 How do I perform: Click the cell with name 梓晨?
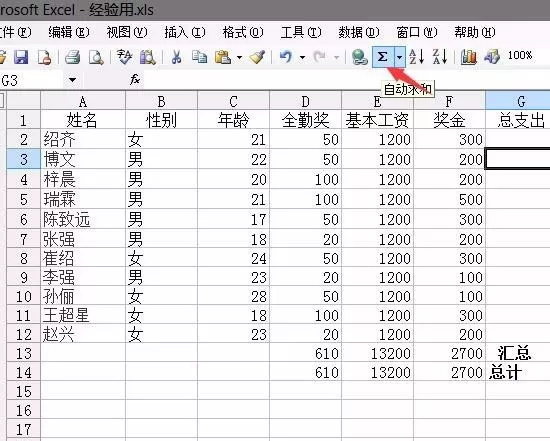point(83,179)
